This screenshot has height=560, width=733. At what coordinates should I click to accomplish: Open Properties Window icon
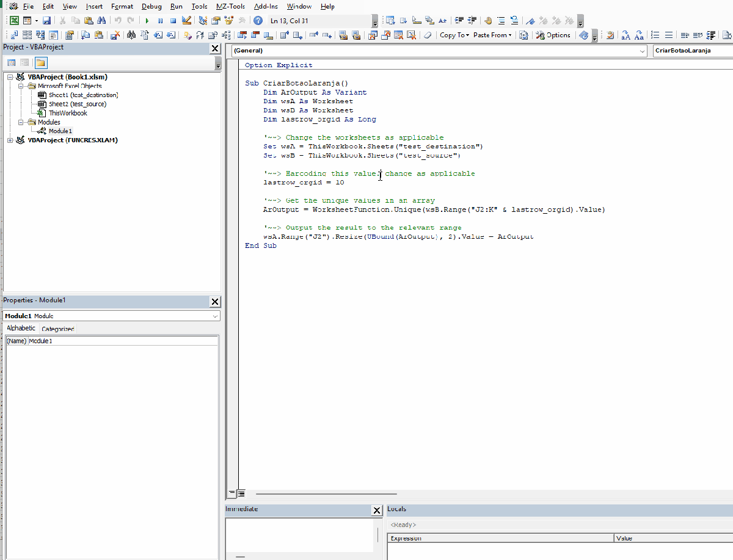(x=216, y=20)
